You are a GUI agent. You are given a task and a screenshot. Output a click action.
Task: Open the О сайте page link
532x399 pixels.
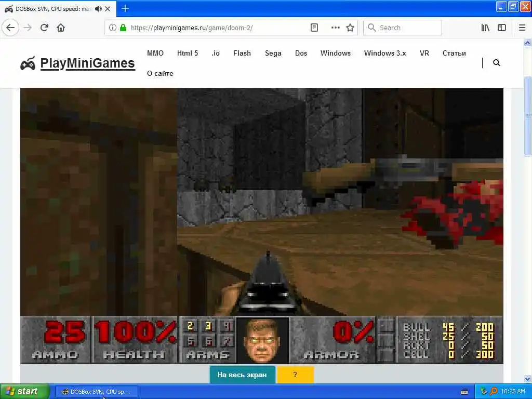click(160, 74)
